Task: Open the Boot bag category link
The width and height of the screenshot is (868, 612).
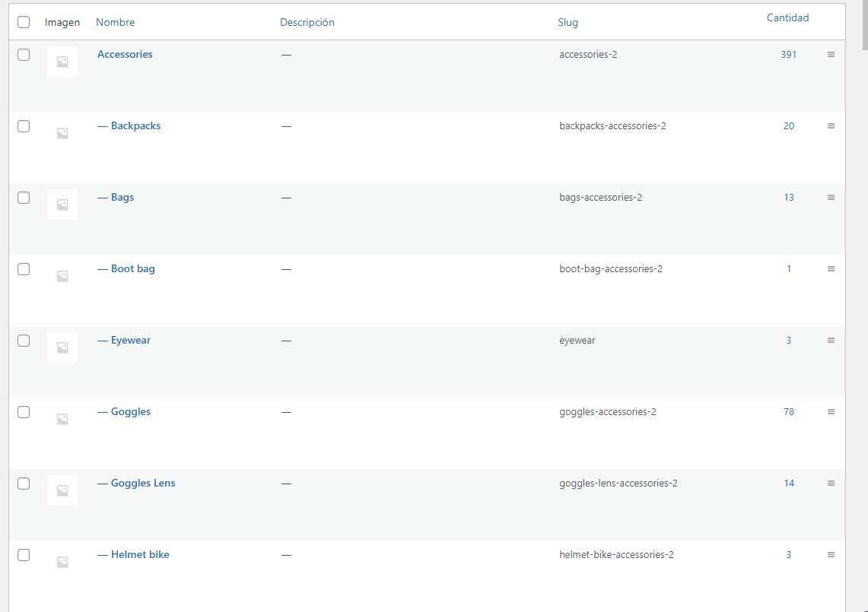Action: (x=126, y=268)
